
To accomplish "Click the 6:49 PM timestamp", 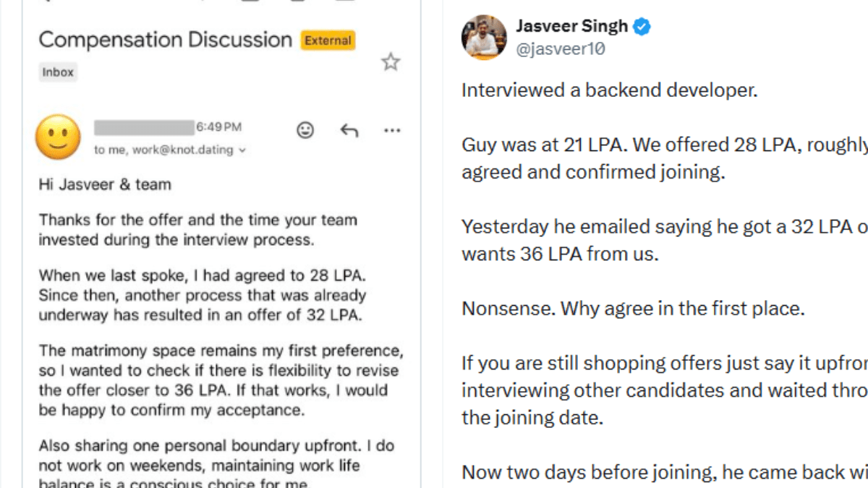I will click(x=218, y=127).
